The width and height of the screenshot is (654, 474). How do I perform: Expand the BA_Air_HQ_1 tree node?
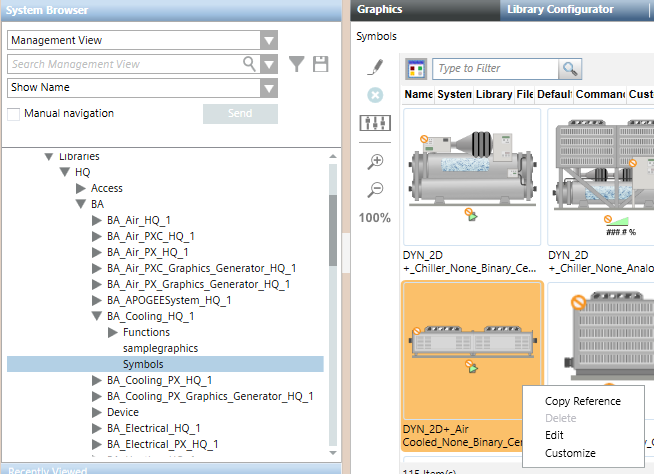(97, 220)
